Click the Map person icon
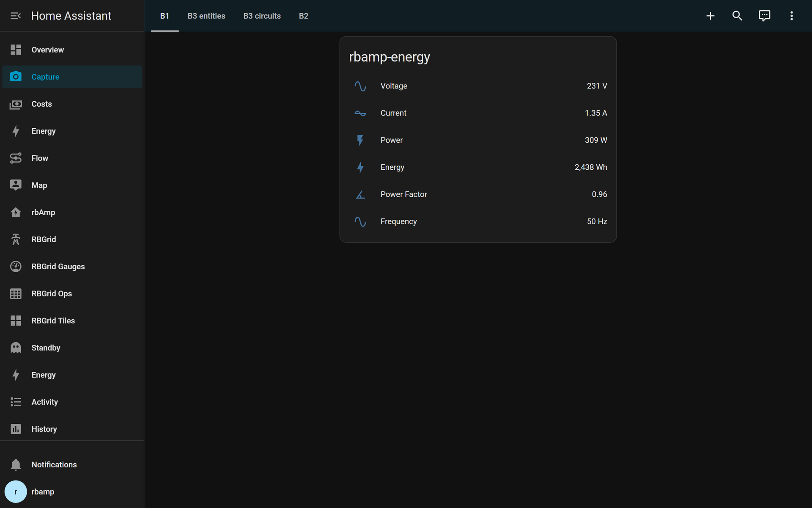 pyautogui.click(x=16, y=185)
